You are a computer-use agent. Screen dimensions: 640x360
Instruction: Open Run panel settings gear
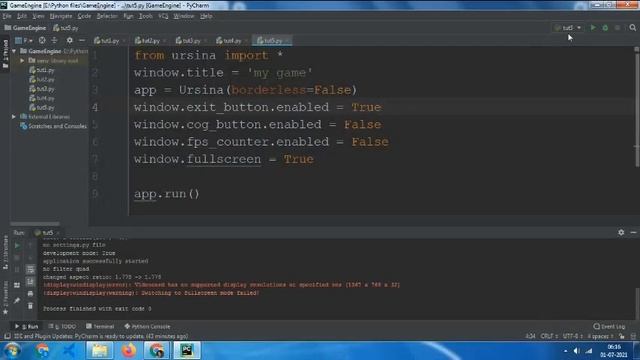(621, 232)
